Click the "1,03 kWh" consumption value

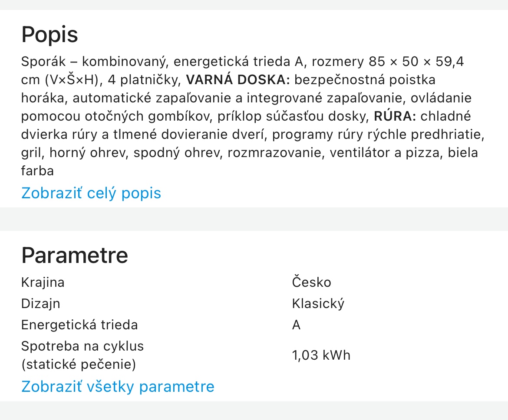pyautogui.click(x=321, y=355)
